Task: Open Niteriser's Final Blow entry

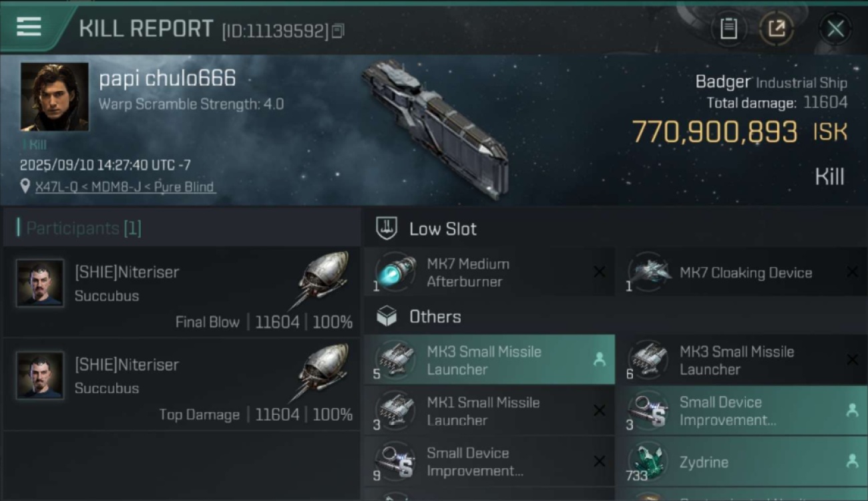Action: [x=180, y=291]
